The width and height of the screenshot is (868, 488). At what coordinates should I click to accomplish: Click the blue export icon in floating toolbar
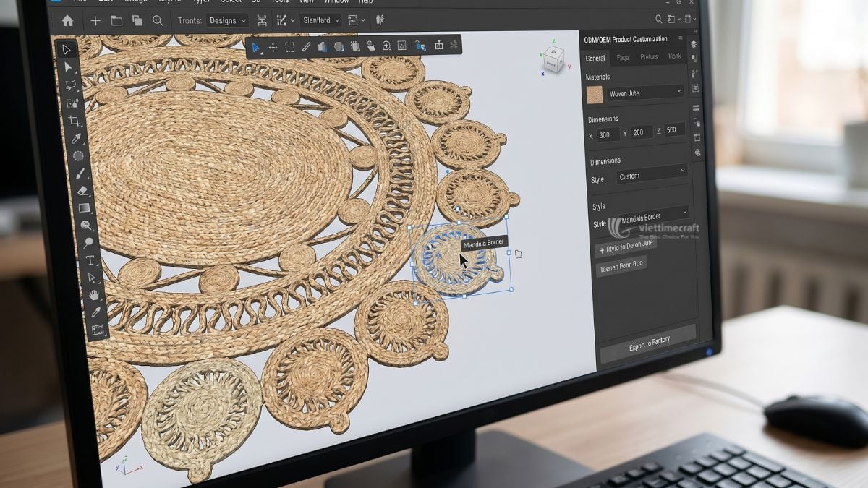point(420,46)
